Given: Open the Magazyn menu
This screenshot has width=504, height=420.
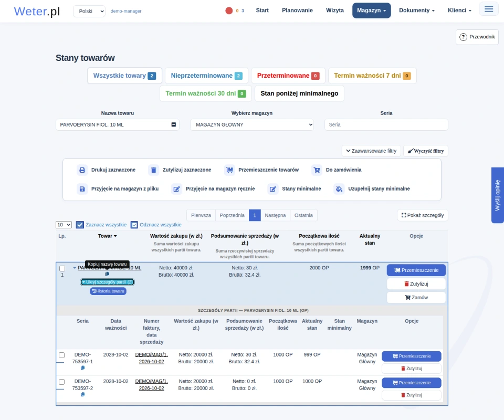Looking at the screenshot, I should click(x=372, y=10).
